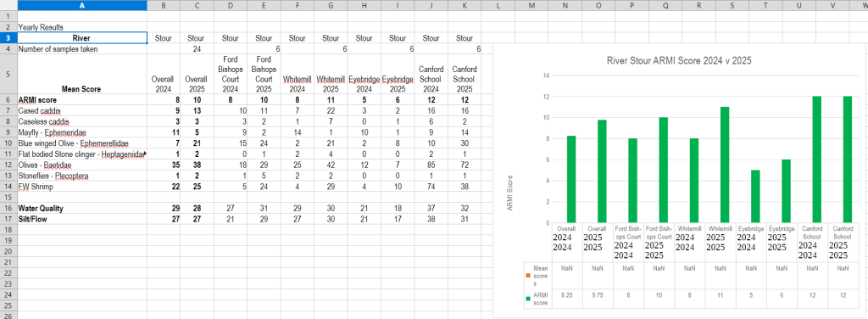Viewport: 868px width, 319px height.
Task: Click the Eyebridge 2025 chart bar
Action: (x=786, y=191)
